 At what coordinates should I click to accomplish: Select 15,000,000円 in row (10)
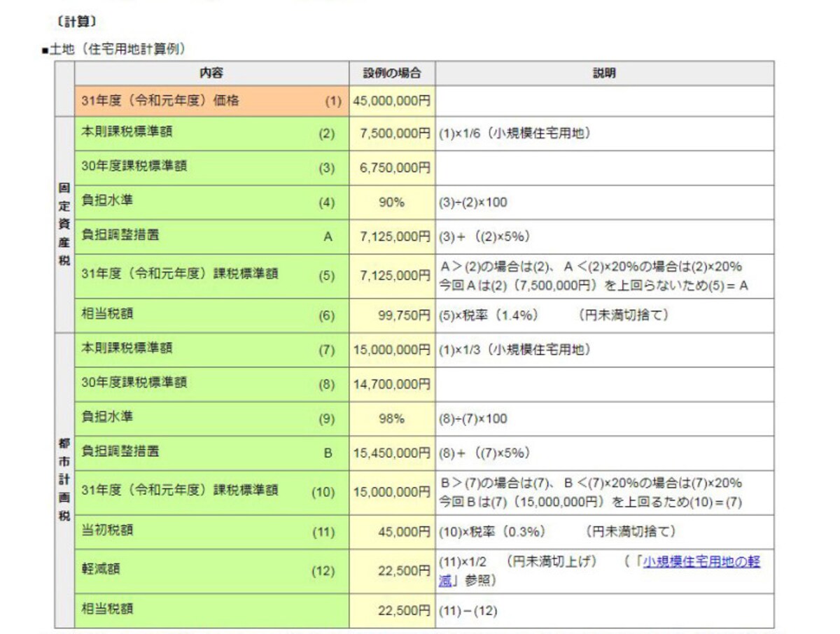point(392,492)
